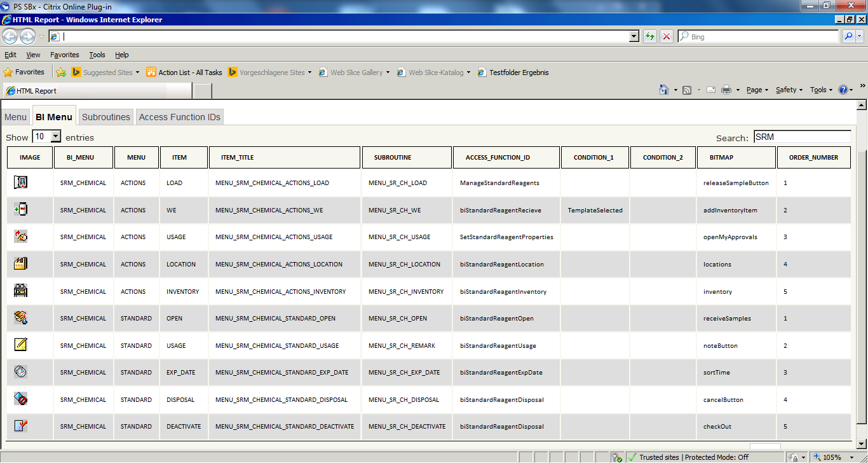Screen dimensions: 868x463
Task: Expand the Page toolbar menu
Action: pos(757,90)
